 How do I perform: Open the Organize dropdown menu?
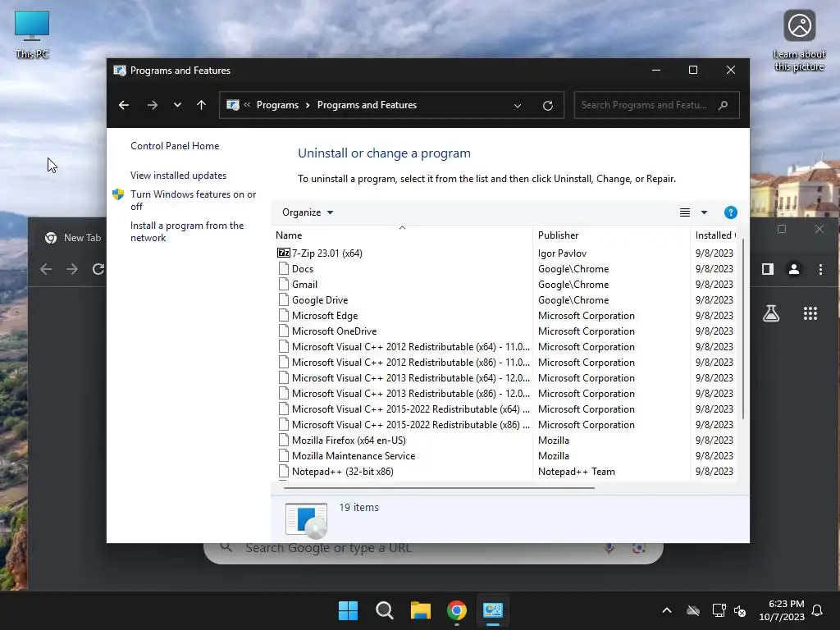pyautogui.click(x=308, y=212)
